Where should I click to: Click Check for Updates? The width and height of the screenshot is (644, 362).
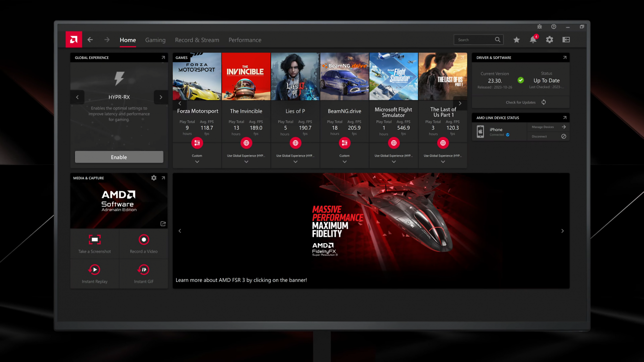(x=521, y=102)
